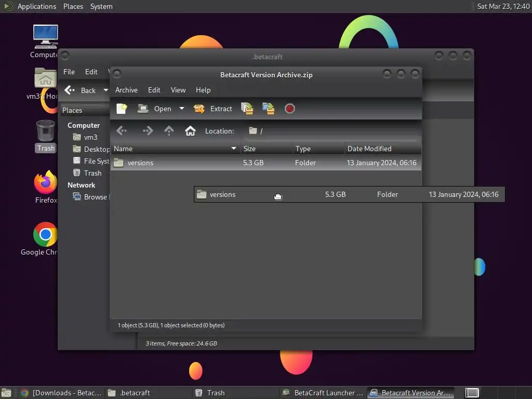Open the System menu in top panel
The height and width of the screenshot is (399, 532).
101,6
